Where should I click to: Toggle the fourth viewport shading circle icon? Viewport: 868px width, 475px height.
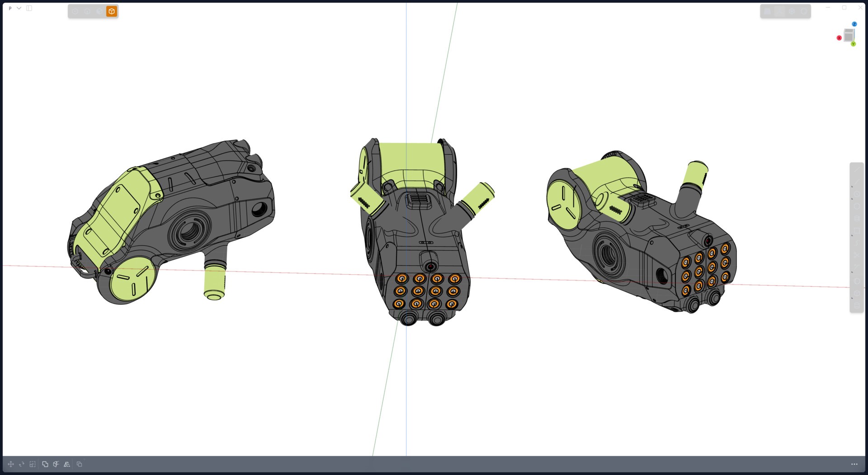coord(804,11)
